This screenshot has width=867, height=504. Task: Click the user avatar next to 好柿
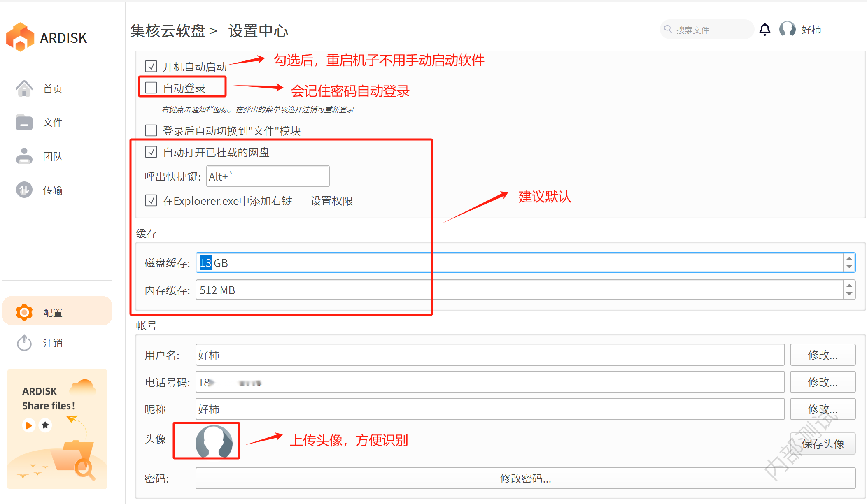(x=787, y=30)
